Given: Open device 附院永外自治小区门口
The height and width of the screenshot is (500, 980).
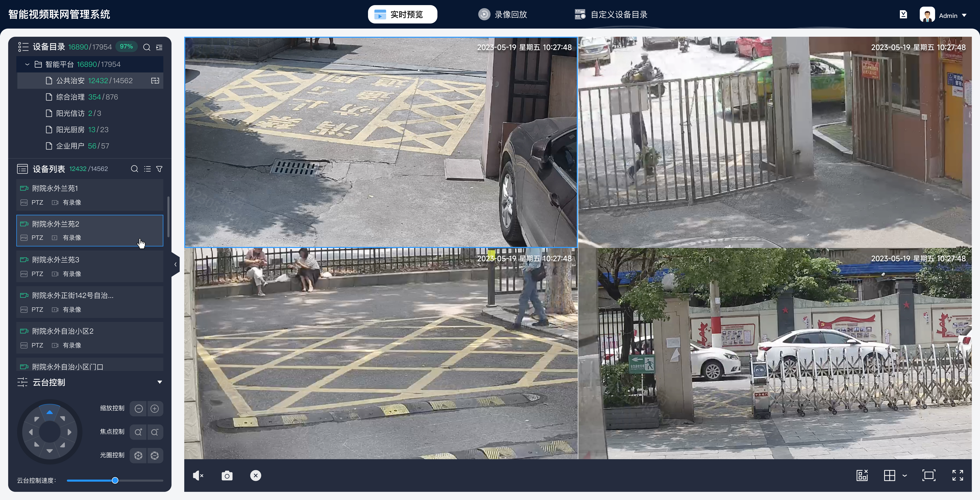Looking at the screenshot, I should click(x=90, y=365).
